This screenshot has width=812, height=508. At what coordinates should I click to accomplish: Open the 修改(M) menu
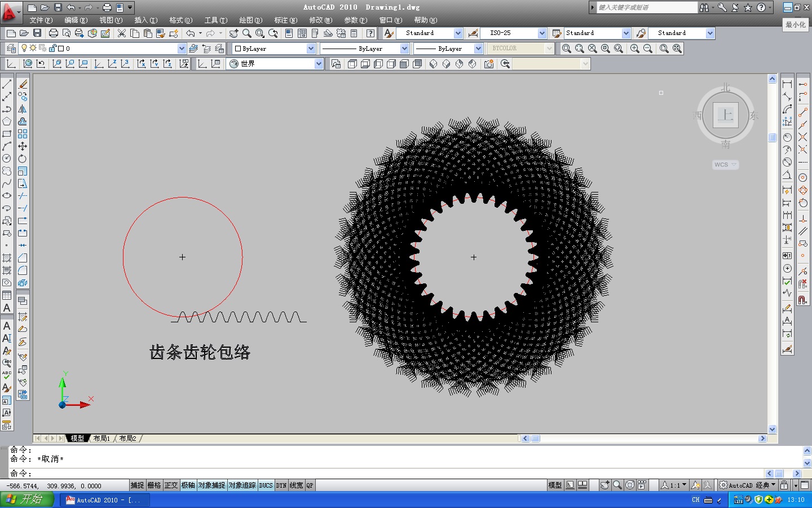320,20
